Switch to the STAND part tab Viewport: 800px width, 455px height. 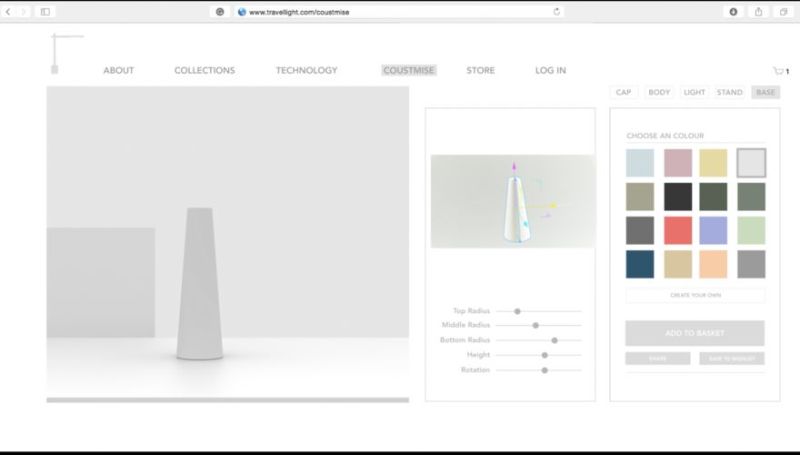[730, 92]
